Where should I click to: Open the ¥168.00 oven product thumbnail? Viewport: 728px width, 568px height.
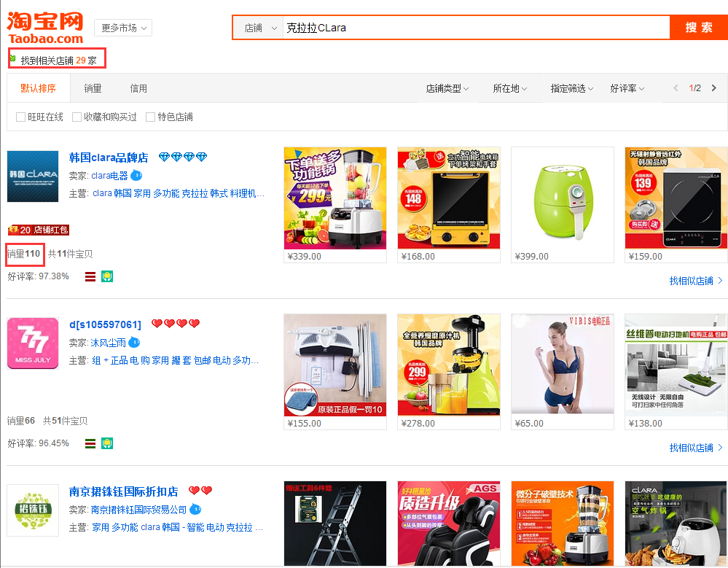449,198
